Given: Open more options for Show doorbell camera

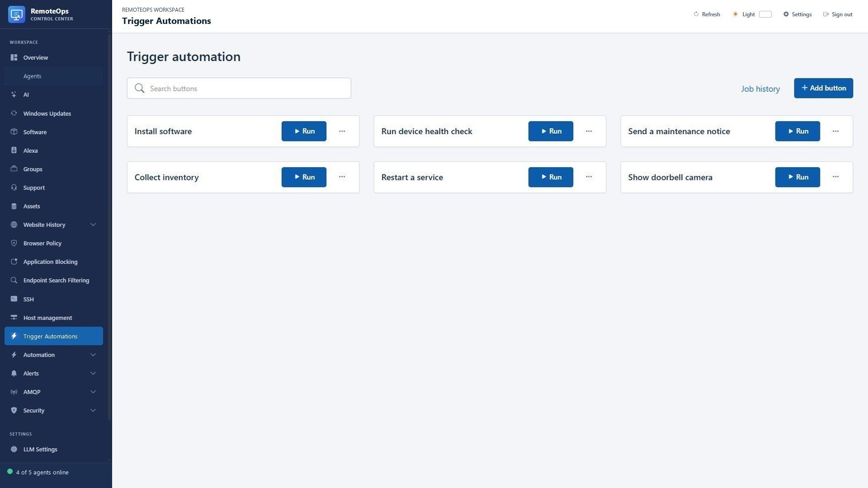Looking at the screenshot, I should [x=836, y=177].
